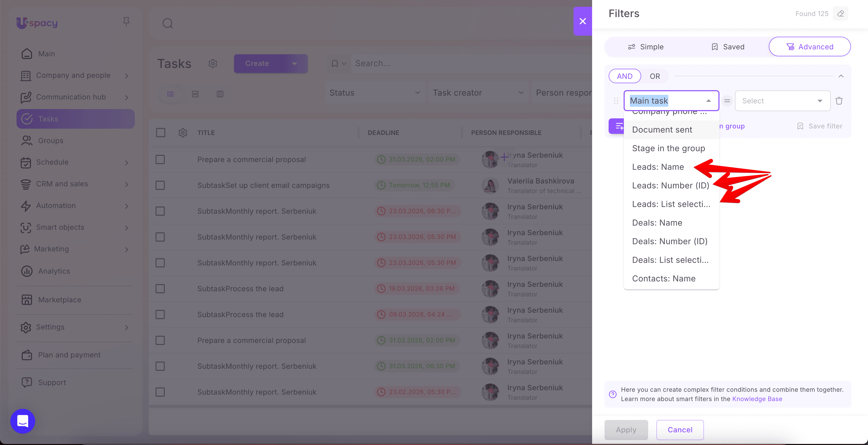
Task: Open the value Select dropdown
Action: pos(782,101)
